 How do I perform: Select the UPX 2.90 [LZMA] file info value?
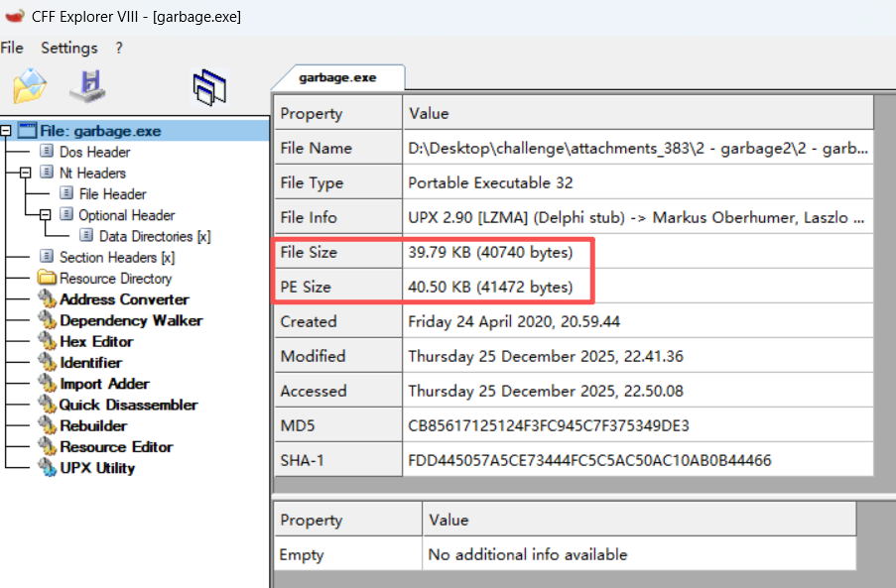point(638,217)
